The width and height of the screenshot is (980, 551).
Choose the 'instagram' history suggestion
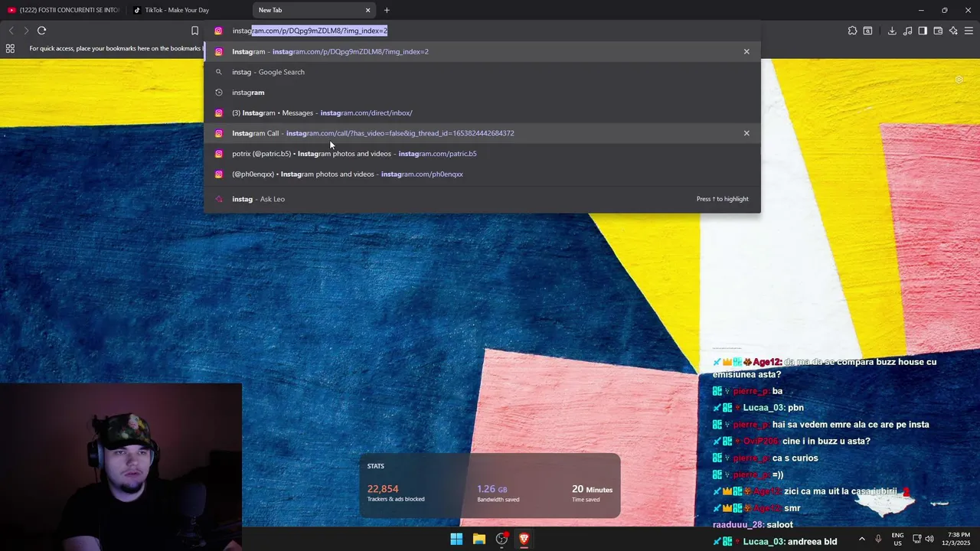pos(482,92)
